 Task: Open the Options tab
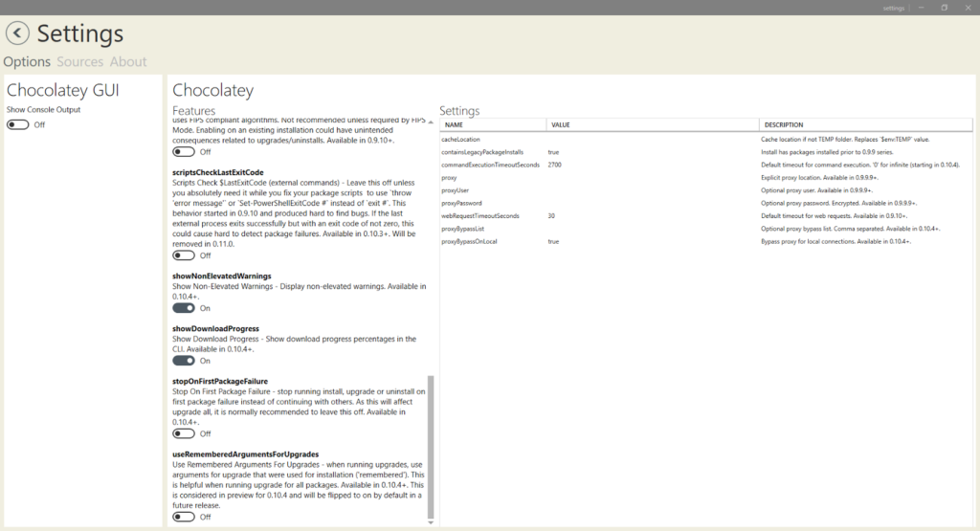click(x=27, y=62)
